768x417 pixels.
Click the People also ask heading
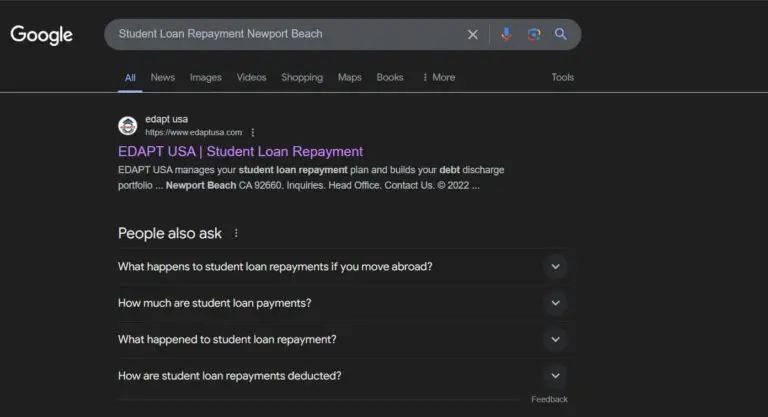click(x=170, y=233)
